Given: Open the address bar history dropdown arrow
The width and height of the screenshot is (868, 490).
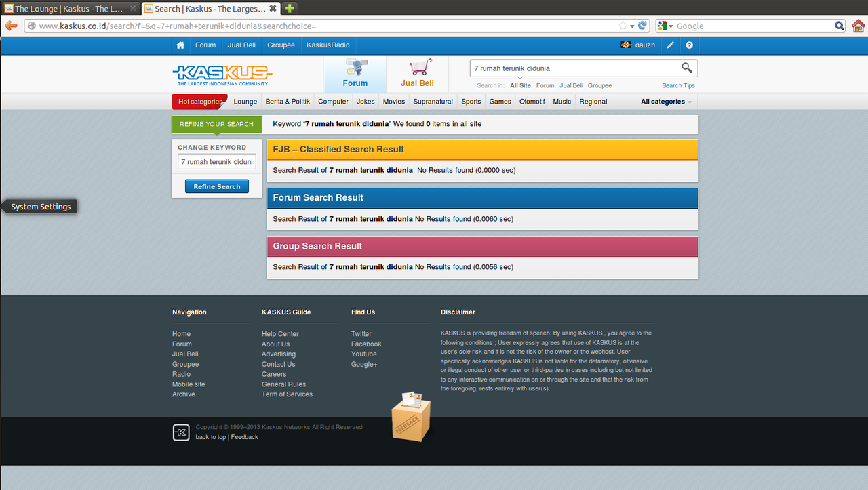Looking at the screenshot, I should click(632, 26).
